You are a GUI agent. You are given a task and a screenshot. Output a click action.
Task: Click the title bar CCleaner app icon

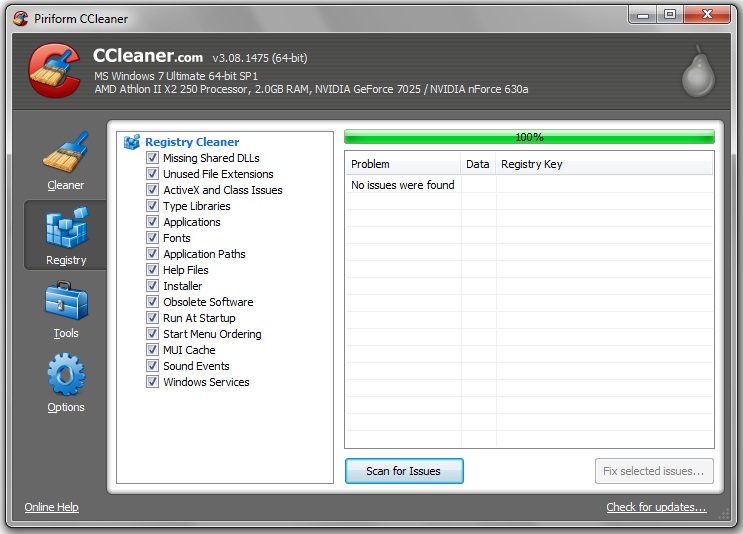[x=20, y=18]
